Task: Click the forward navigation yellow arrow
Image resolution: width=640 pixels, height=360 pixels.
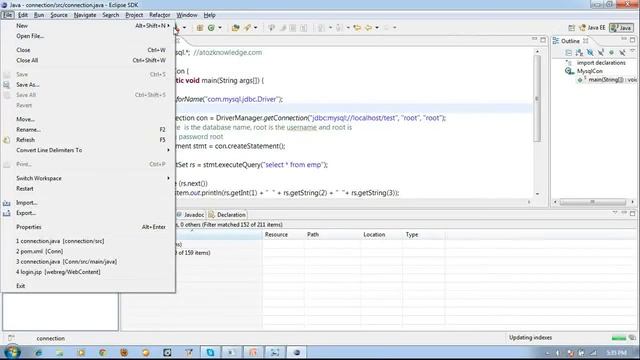Action: [x=368, y=28]
